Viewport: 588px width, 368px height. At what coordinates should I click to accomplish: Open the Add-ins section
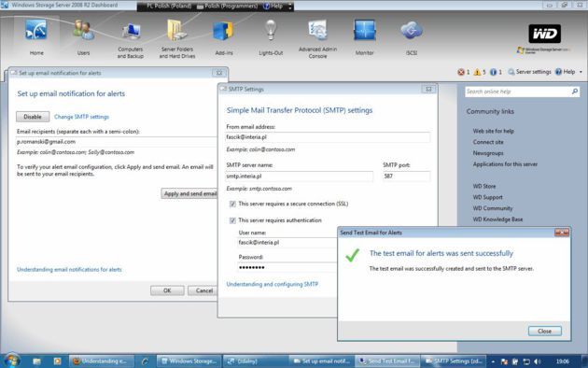[224, 37]
